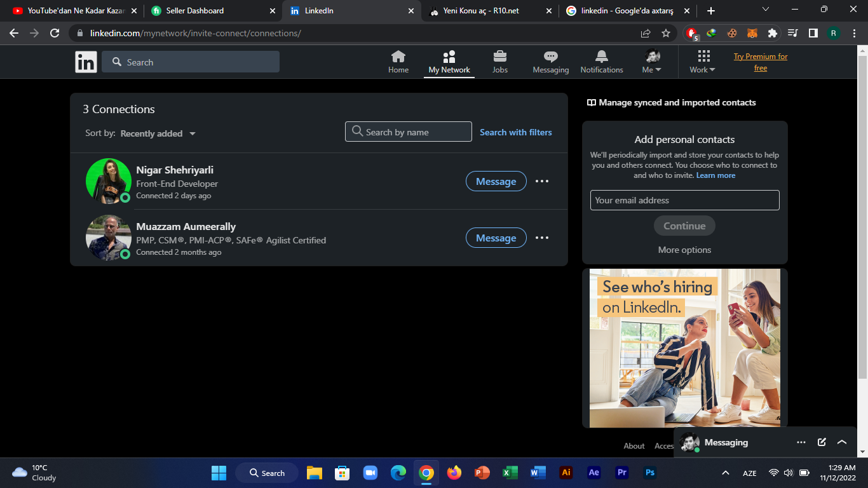
Task: Focus the LinkedIn Search box
Action: (191, 62)
